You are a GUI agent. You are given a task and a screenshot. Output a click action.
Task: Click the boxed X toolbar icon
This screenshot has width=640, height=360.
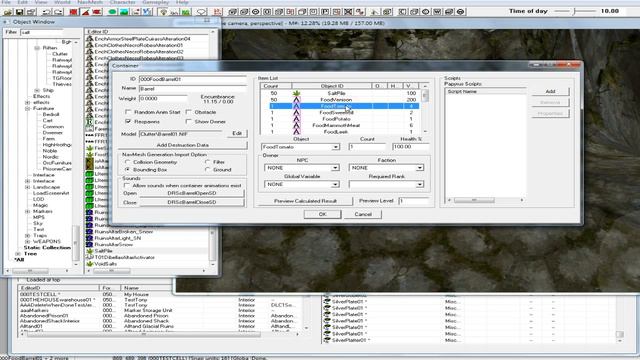pos(348,12)
